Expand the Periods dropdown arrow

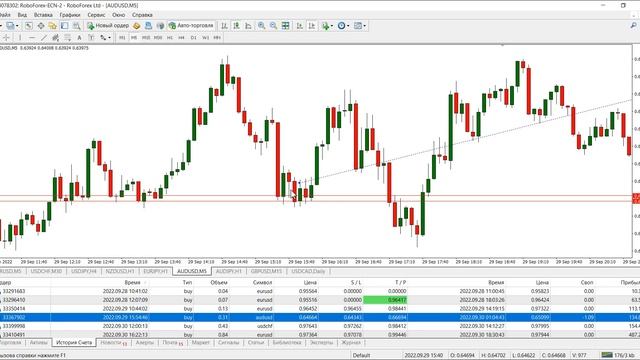pos(348,26)
